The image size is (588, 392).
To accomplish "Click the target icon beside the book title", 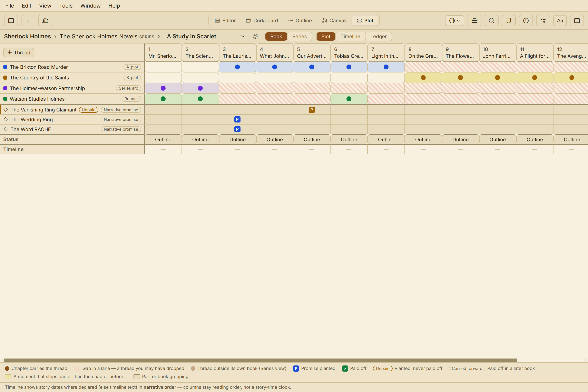I will pos(255,36).
